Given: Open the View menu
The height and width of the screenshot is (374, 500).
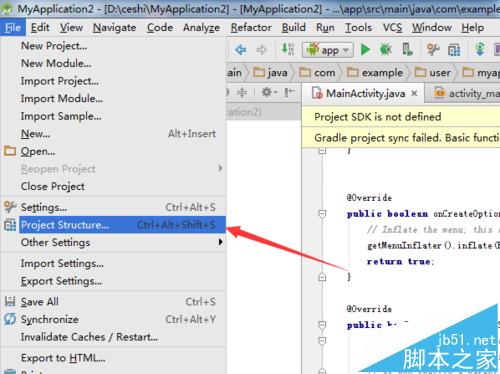Looking at the screenshot, I should (x=71, y=28).
